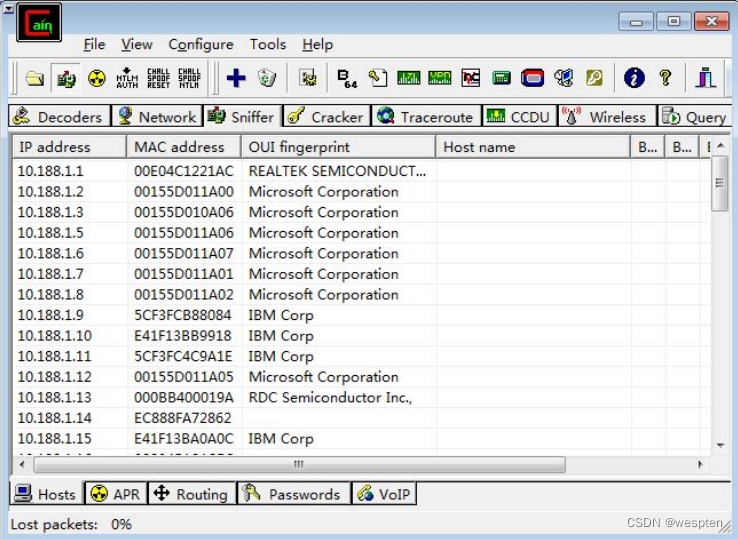Viewport: 738px width, 539px height.
Task: Click RDC Semiconductor Inc., cell
Action: 330,397
